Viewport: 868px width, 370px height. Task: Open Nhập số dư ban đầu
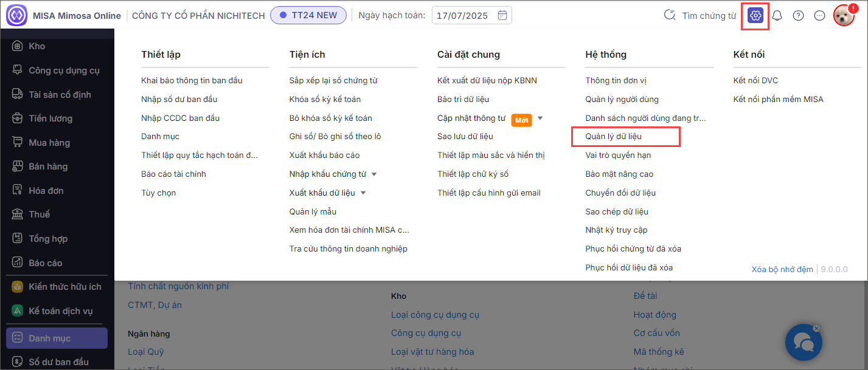pyautogui.click(x=179, y=99)
